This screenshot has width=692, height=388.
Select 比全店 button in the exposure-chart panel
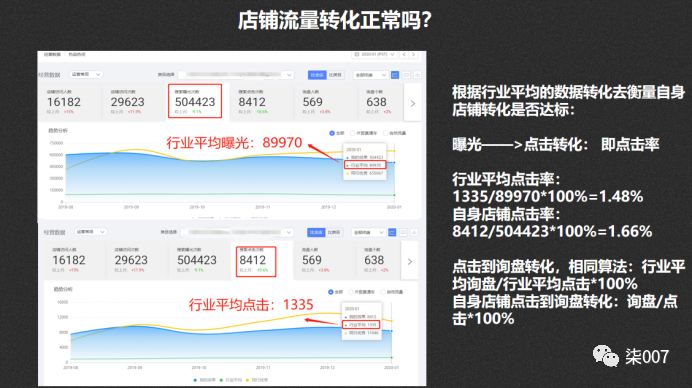317,75
